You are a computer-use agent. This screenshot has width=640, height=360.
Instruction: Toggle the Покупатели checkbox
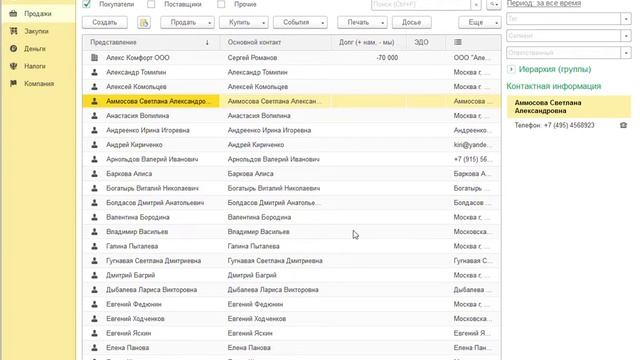pos(87,4)
